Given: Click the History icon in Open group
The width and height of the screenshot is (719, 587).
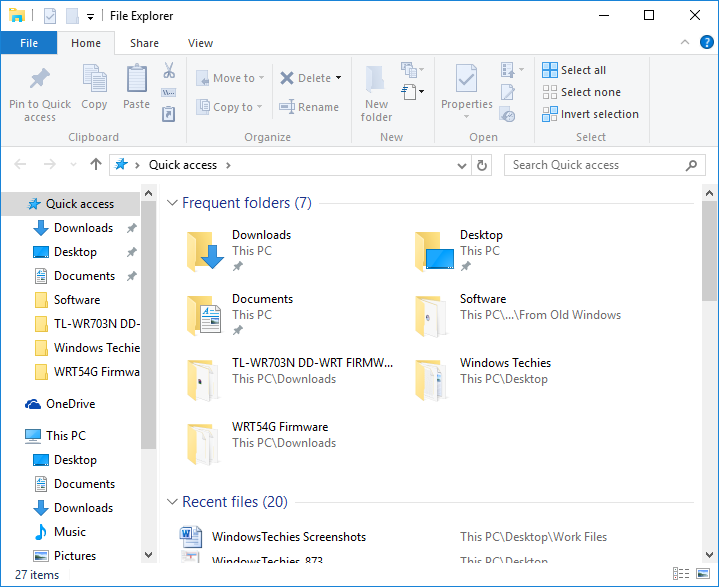Looking at the screenshot, I should tap(507, 114).
